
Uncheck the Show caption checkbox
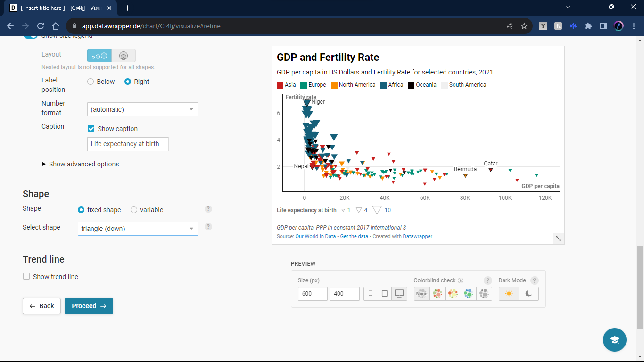coord(91,129)
